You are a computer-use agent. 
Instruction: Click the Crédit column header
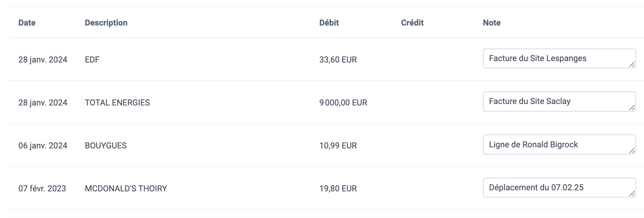[412, 23]
